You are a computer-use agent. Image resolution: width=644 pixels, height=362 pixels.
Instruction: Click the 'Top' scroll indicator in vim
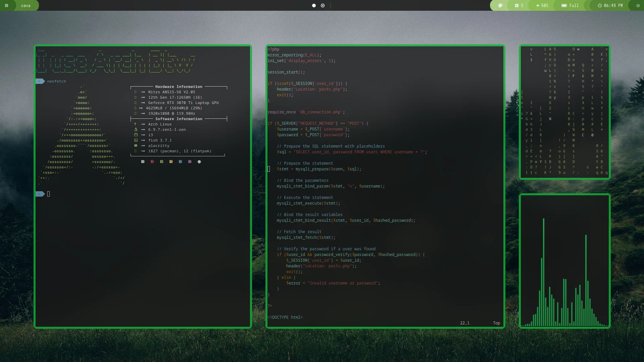point(496,323)
